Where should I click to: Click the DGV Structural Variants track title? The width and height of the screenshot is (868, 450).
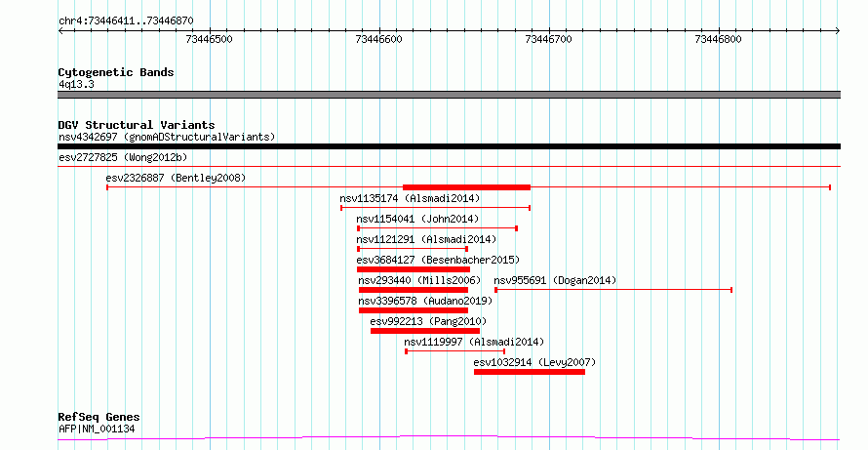coord(137,125)
